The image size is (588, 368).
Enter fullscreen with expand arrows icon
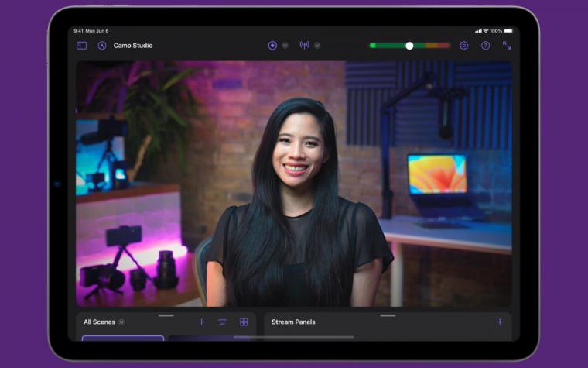pyautogui.click(x=507, y=46)
